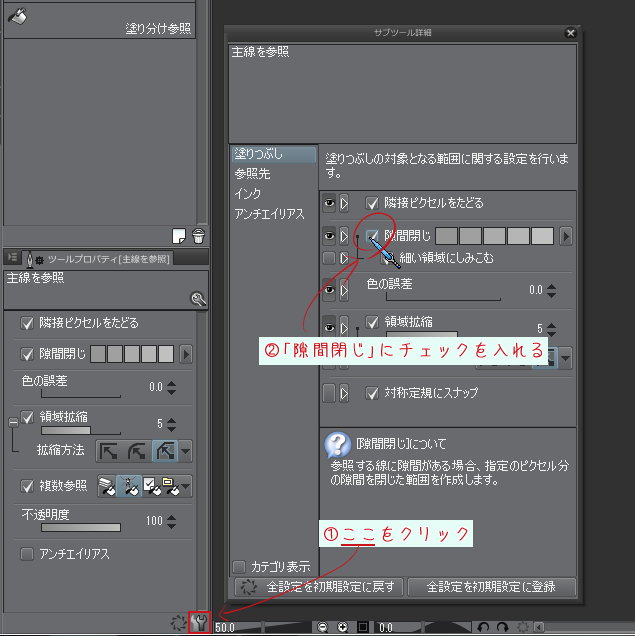Open sub tool detail via wrench icon

click(x=199, y=624)
